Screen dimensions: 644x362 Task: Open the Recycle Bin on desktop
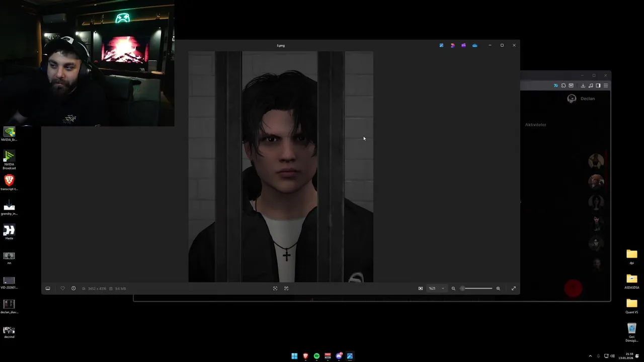pos(632,332)
